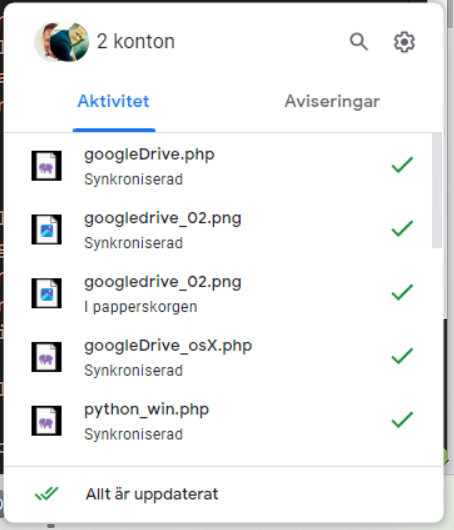Click the checkmark of synced googledrive_02.png
Image resolution: width=454 pixels, height=530 pixels.
(x=402, y=228)
